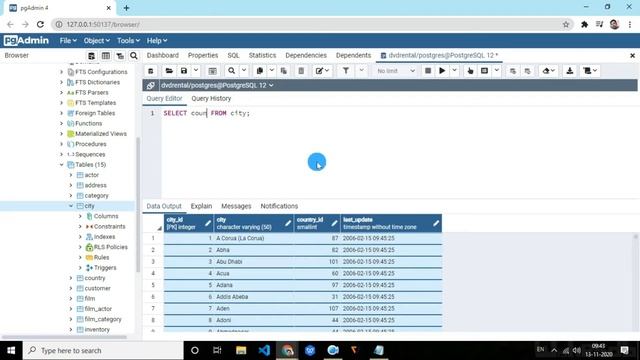Viewport: 640px width, 360px height.
Task: Open the Help menu
Action: tap(157, 41)
